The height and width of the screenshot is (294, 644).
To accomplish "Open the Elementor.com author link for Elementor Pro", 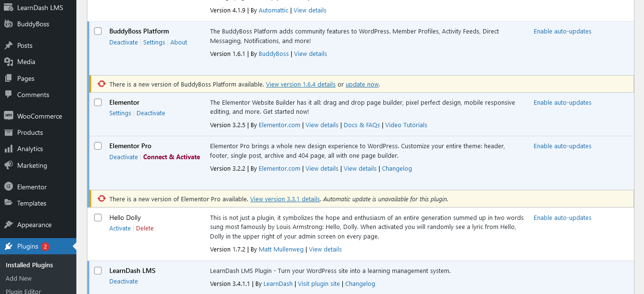I will click(279, 168).
